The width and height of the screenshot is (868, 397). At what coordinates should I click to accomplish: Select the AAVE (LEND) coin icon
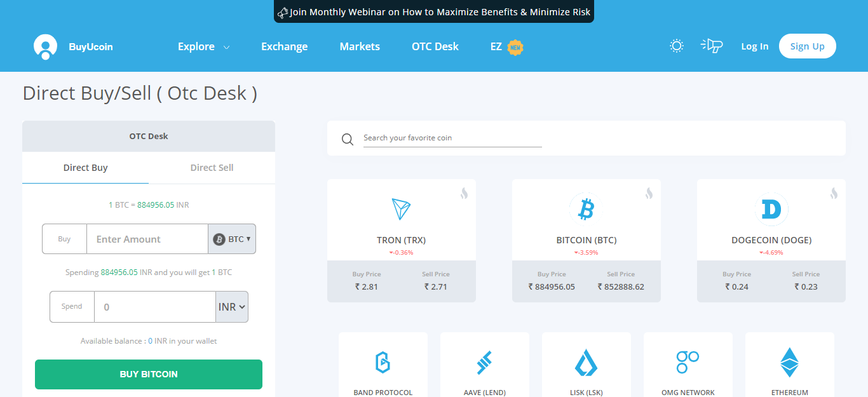point(484,362)
